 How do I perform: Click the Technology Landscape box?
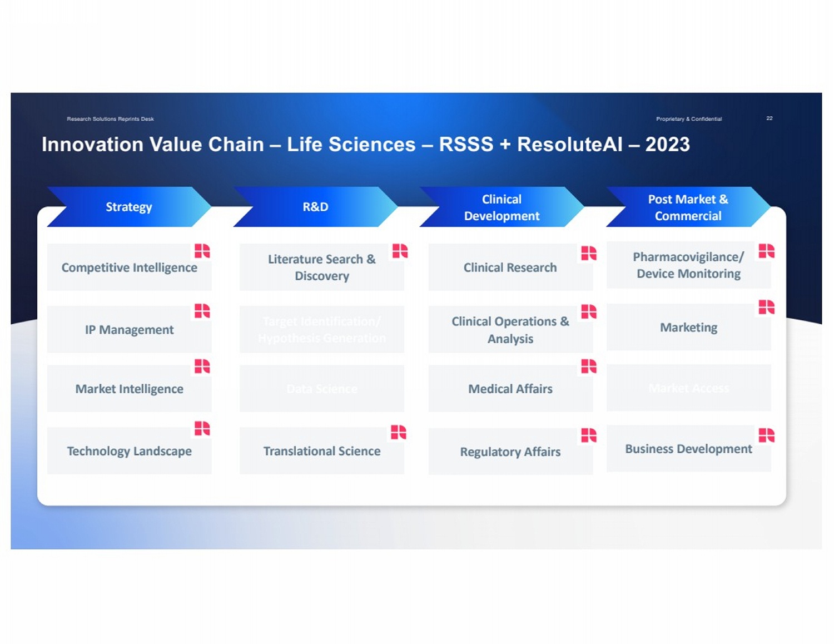click(x=129, y=451)
